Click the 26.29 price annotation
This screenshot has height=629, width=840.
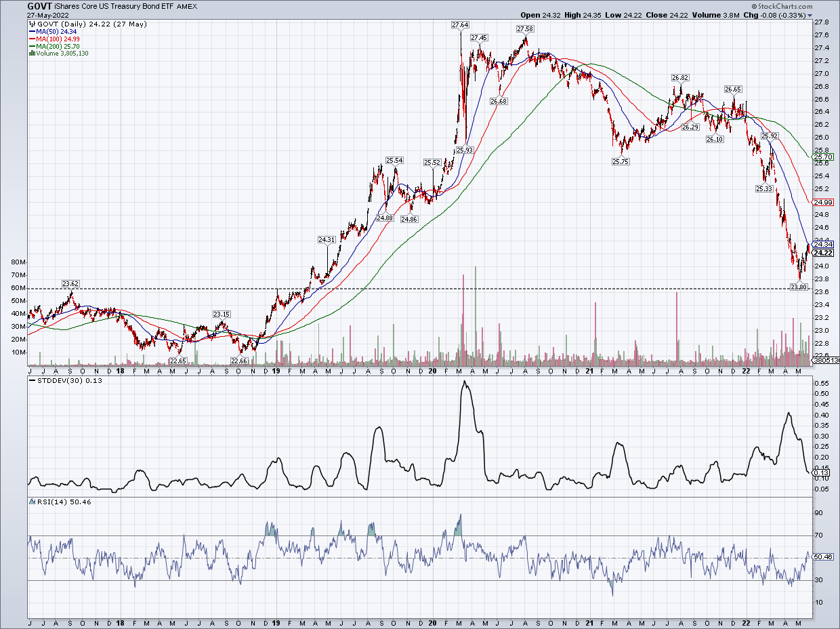[x=690, y=127]
